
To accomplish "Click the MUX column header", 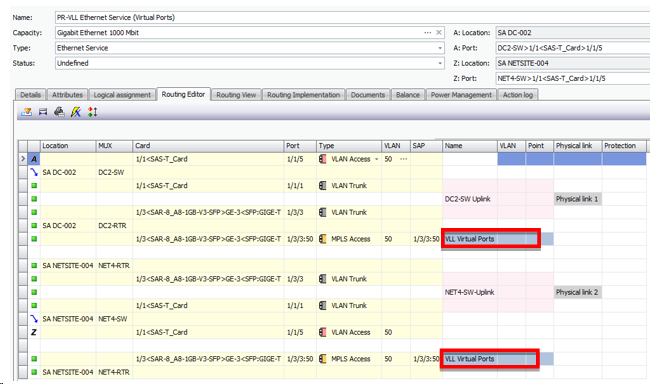I will pyautogui.click(x=114, y=146).
